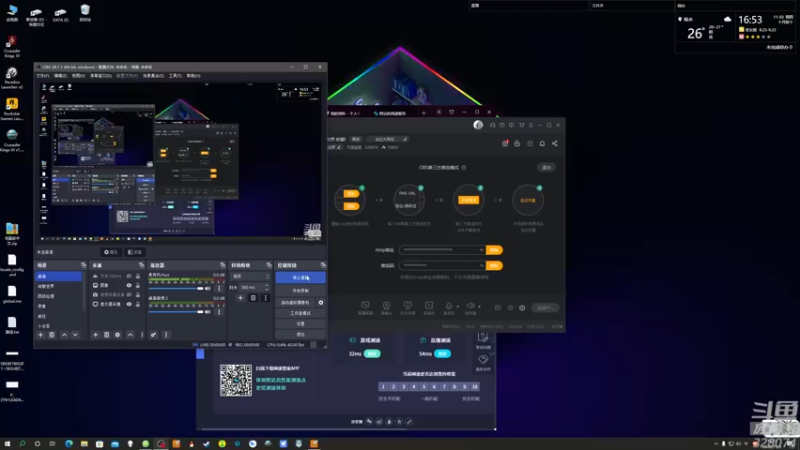This screenshot has width=800, height=450.
Task: Float the Controls dock panel icon
Action: tap(323, 265)
